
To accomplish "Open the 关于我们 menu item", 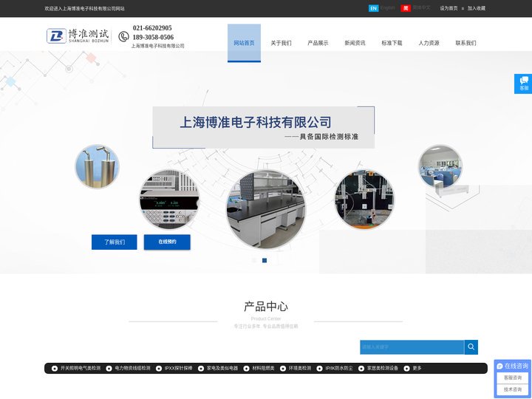I will point(281,43).
